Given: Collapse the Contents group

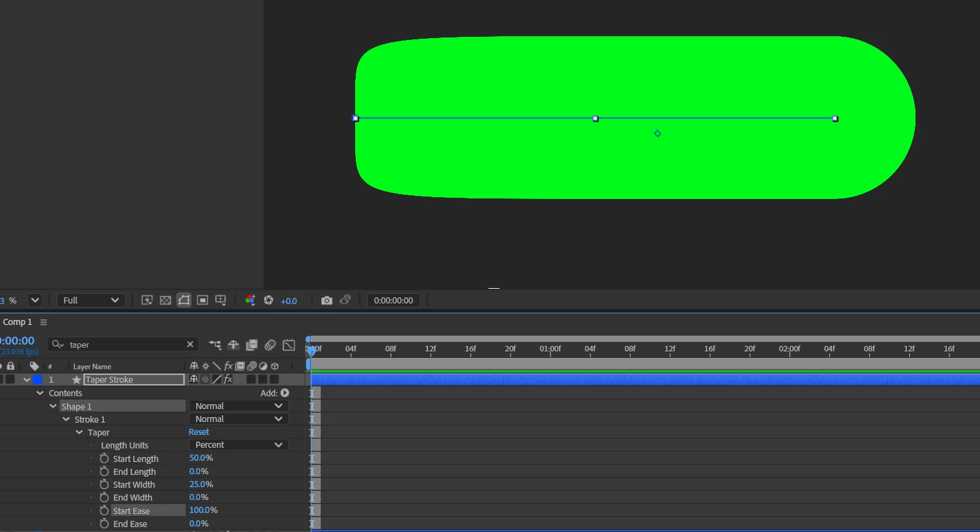Looking at the screenshot, I should (40, 393).
